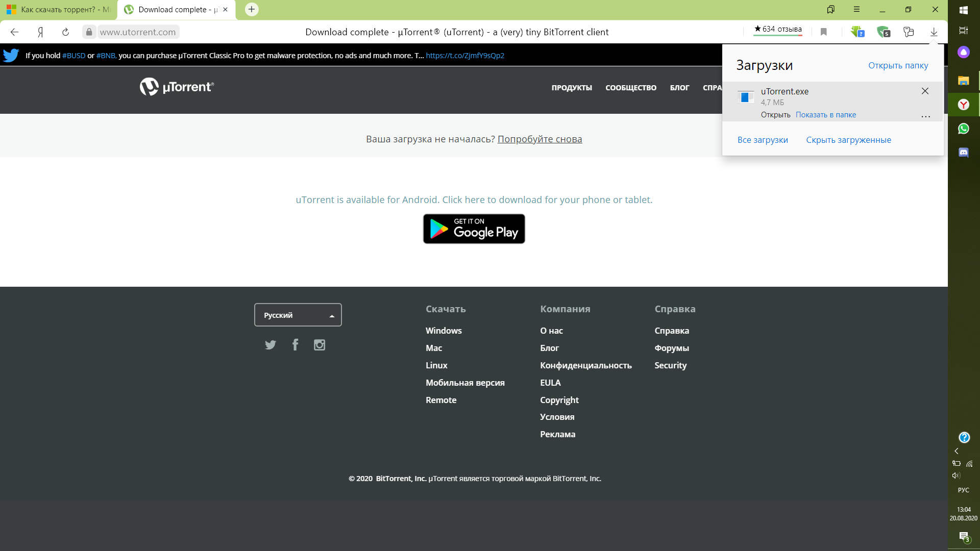
Task: Click the µTorrent logo in the header
Action: (177, 87)
